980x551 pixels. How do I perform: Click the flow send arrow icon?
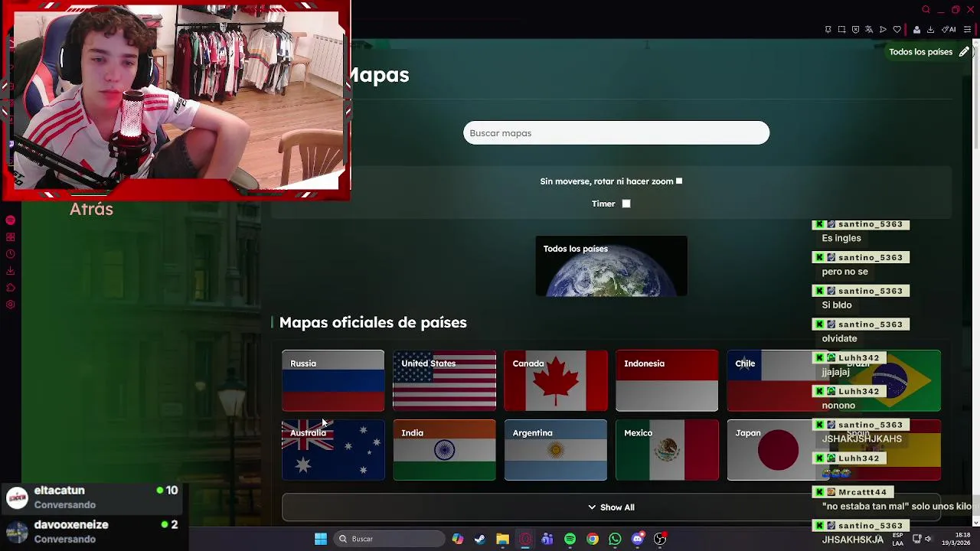tap(883, 30)
